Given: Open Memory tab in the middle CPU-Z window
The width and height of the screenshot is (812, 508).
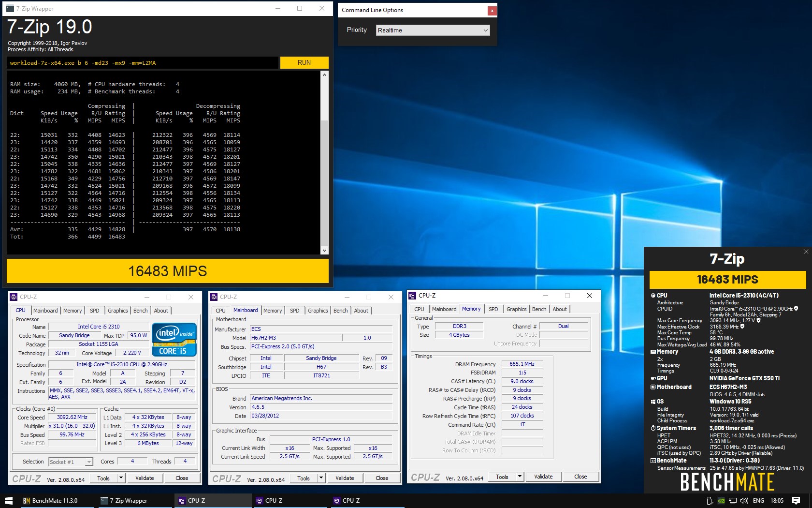Looking at the screenshot, I should 273,311.
